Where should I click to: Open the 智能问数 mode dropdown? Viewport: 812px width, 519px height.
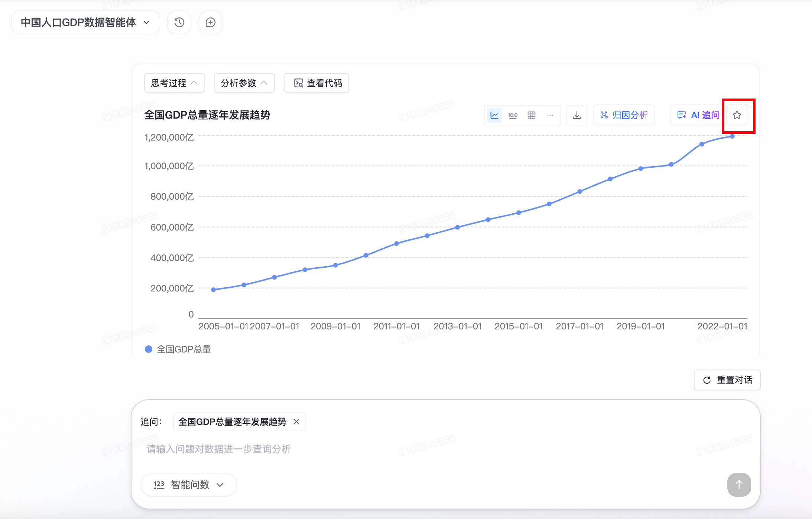(189, 485)
